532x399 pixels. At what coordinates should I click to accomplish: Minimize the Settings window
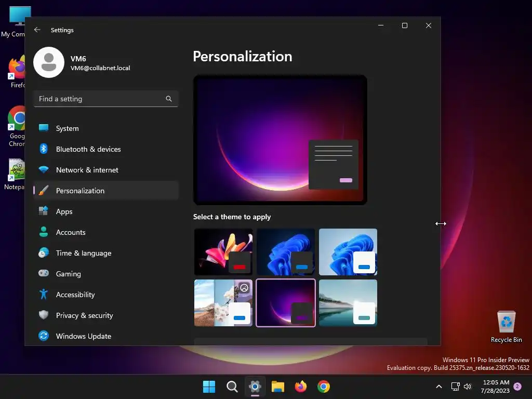pyautogui.click(x=381, y=25)
